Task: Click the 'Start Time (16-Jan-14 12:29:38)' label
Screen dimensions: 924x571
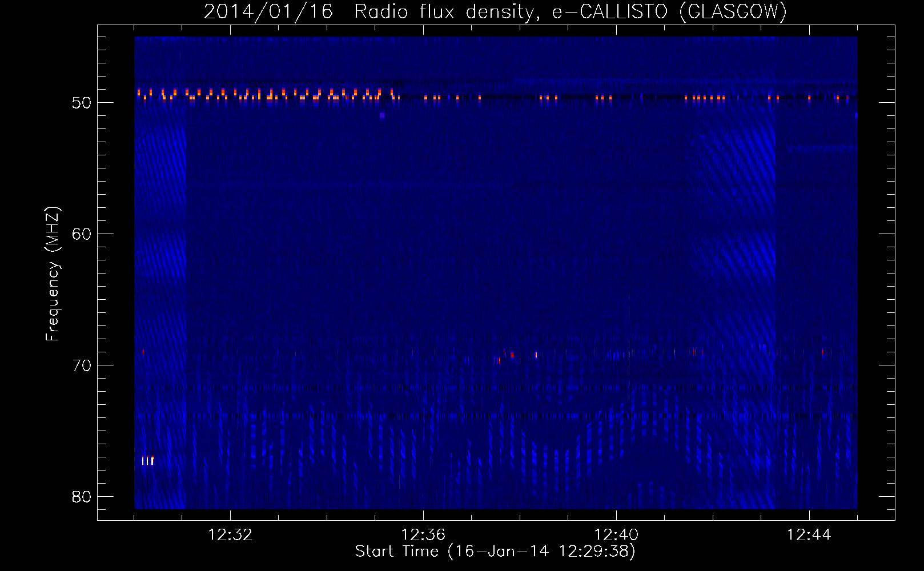Action: [495, 552]
